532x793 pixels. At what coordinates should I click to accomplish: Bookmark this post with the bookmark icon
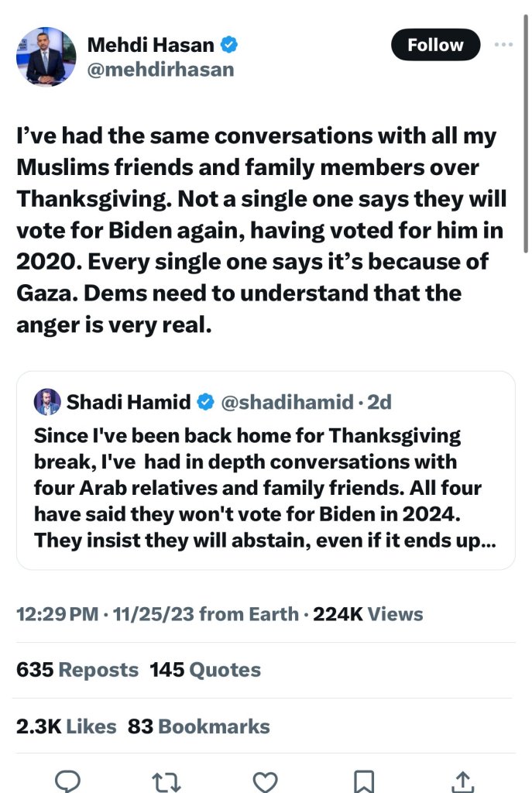pyautogui.click(x=364, y=780)
